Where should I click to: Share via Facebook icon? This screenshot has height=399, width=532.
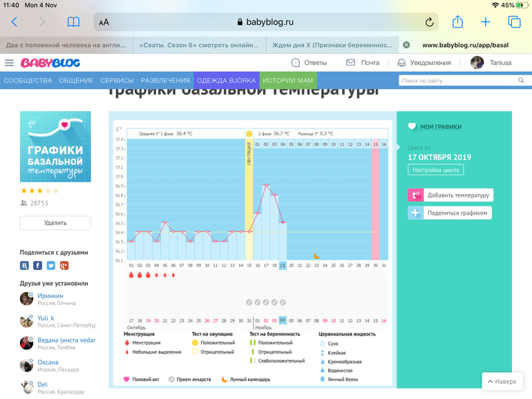coord(38,265)
